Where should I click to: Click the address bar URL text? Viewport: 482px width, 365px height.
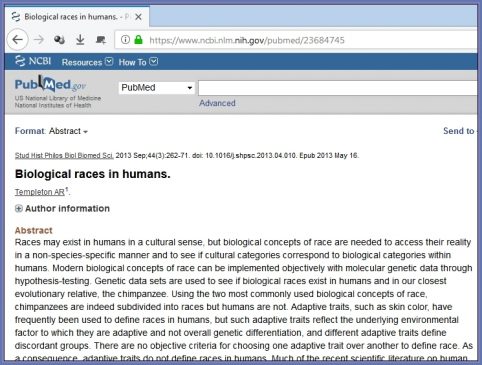click(247, 40)
